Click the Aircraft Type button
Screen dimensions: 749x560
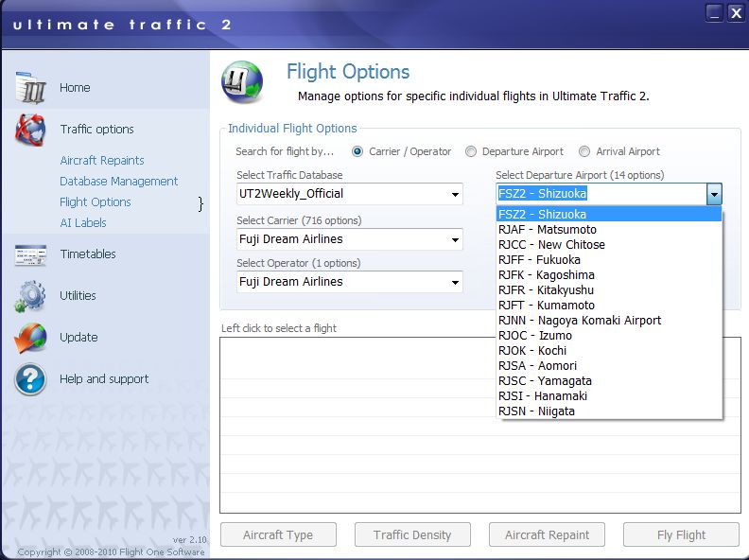pos(278,534)
